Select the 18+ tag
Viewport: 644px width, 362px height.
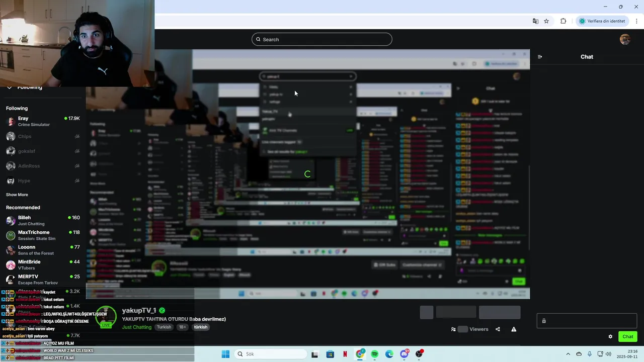pos(183,327)
